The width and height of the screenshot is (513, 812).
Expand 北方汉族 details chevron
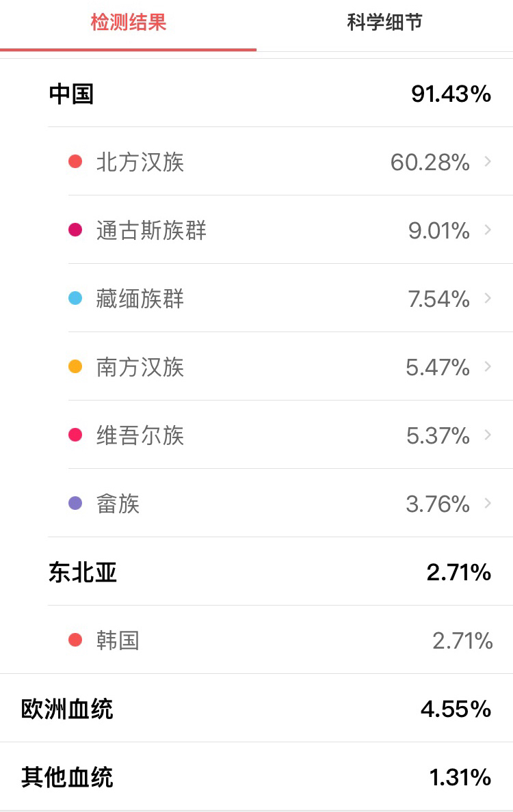(488, 161)
